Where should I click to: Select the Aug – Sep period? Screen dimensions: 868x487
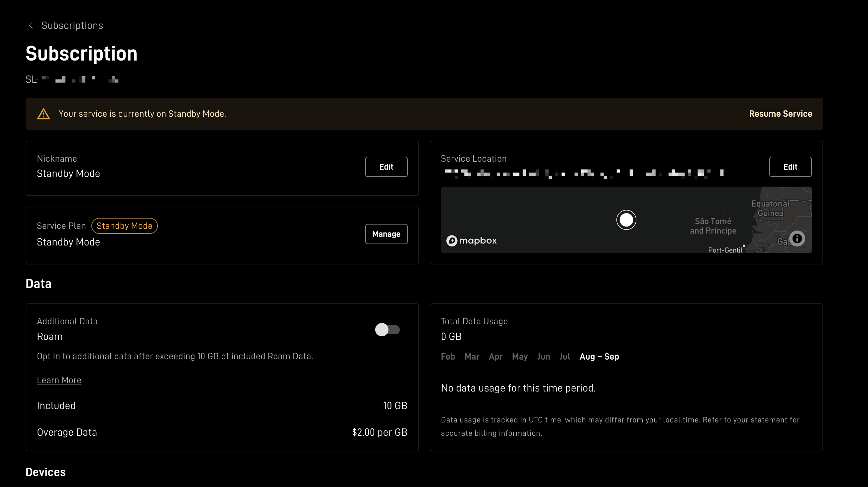(599, 357)
